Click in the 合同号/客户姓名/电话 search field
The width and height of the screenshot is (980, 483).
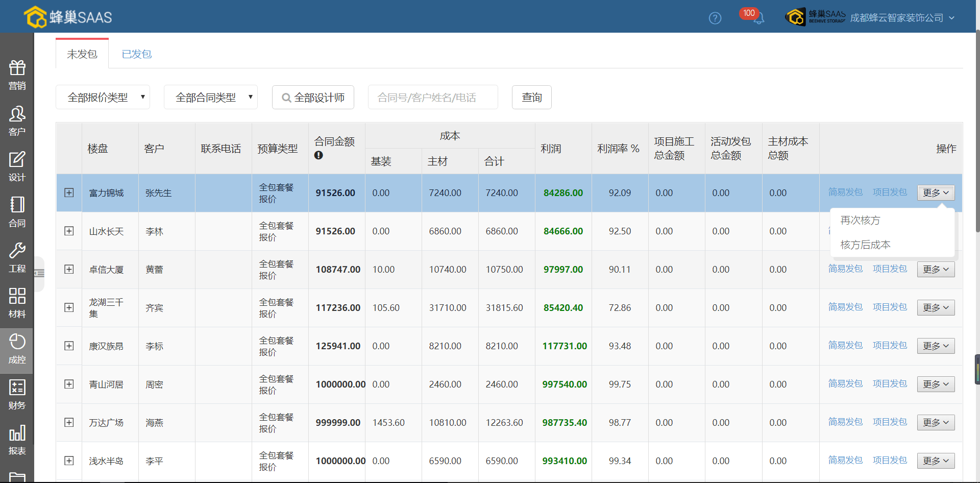pyautogui.click(x=432, y=97)
